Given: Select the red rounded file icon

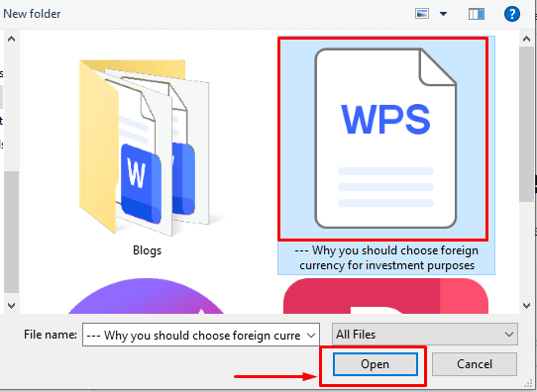Looking at the screenshot, I should [385, 296].
